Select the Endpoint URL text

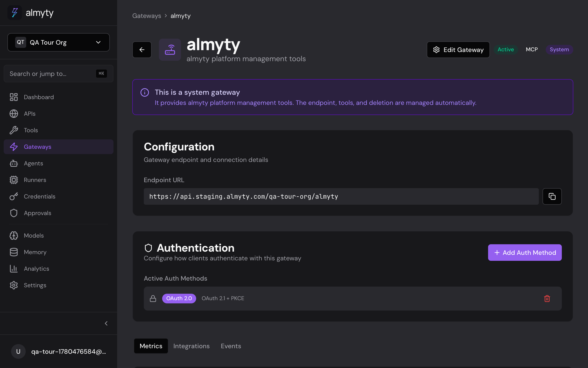(244, 196)
